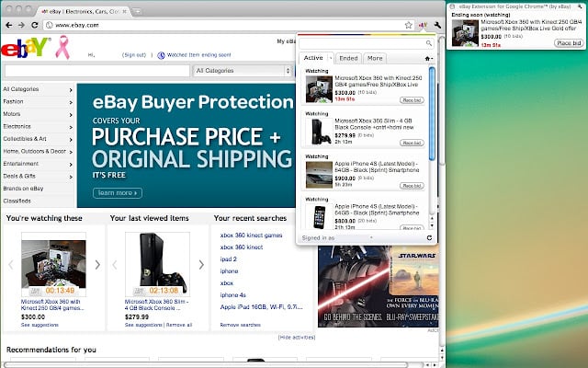Click Hide activities link

click(297, 338)
